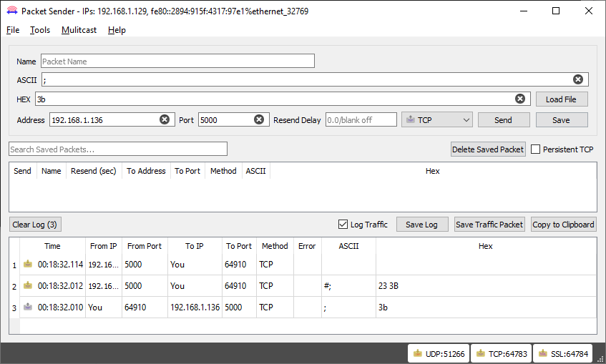Open the Mulitcast menu

[x=79, y=30]
